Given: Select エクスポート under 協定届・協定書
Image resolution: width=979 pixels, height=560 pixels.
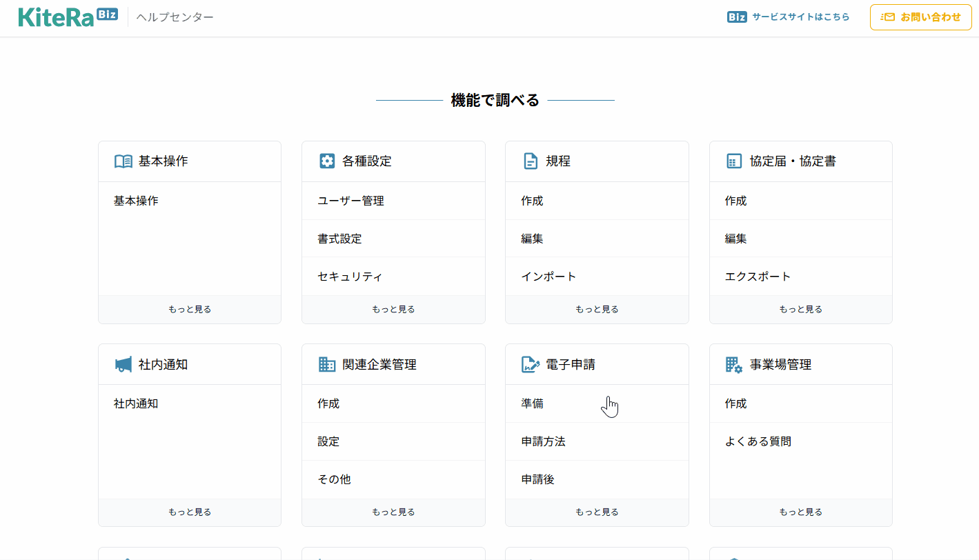Looking at the screenshot, I should click(x=801, y=277).
